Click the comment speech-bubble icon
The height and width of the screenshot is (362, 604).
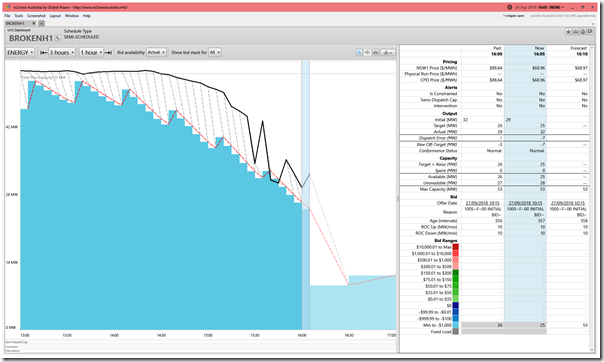[x=590, y=32]
